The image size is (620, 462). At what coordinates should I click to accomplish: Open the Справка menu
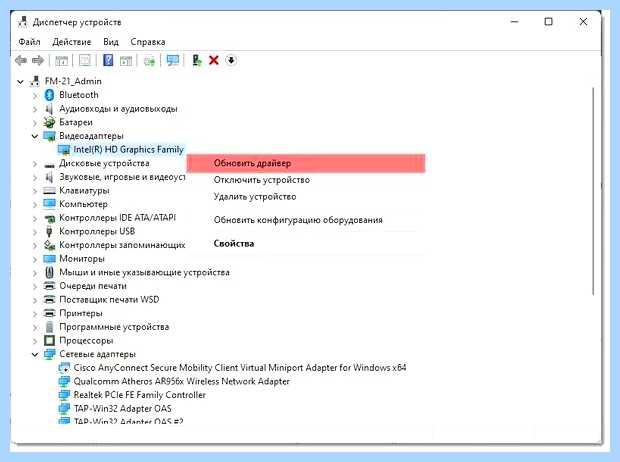[x=147, y=42]
